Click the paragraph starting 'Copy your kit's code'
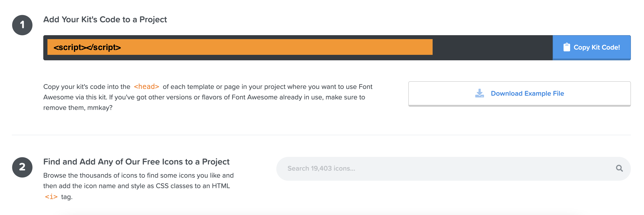Screen dimensions: 644x215 coord(208,97)
